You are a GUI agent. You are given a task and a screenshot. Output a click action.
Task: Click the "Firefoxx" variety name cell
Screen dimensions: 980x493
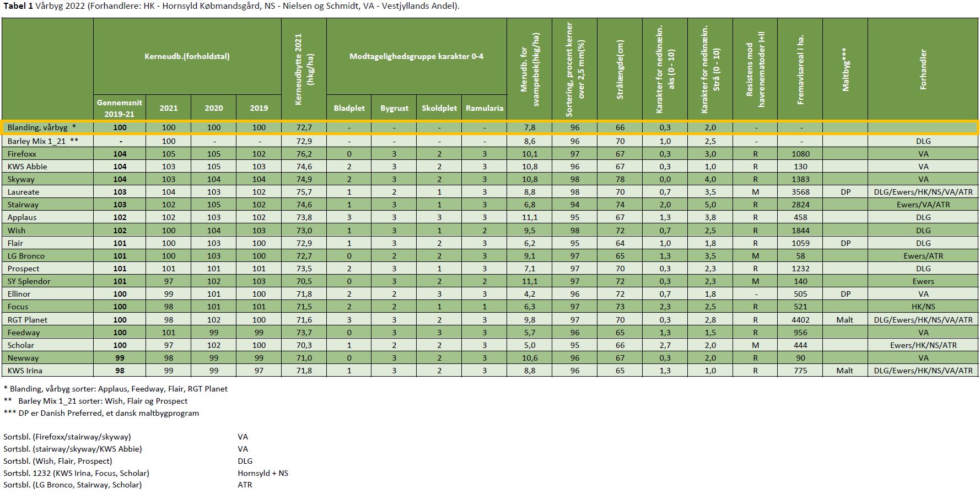22,154
